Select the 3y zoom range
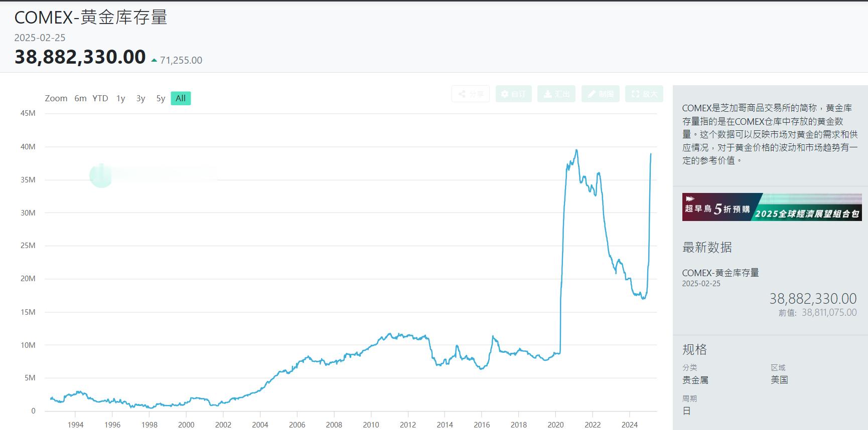 click(140, 98)
